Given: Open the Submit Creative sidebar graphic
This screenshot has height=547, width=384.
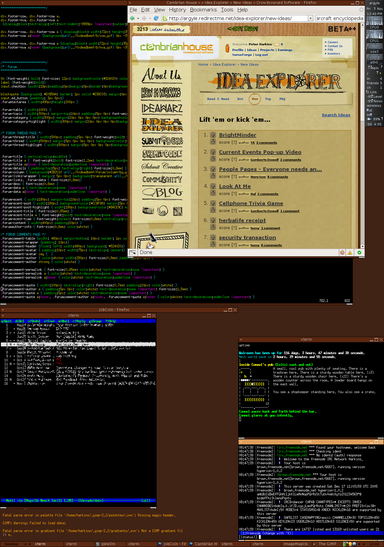Looking at the screenshot, I should [x=162, y=166].
